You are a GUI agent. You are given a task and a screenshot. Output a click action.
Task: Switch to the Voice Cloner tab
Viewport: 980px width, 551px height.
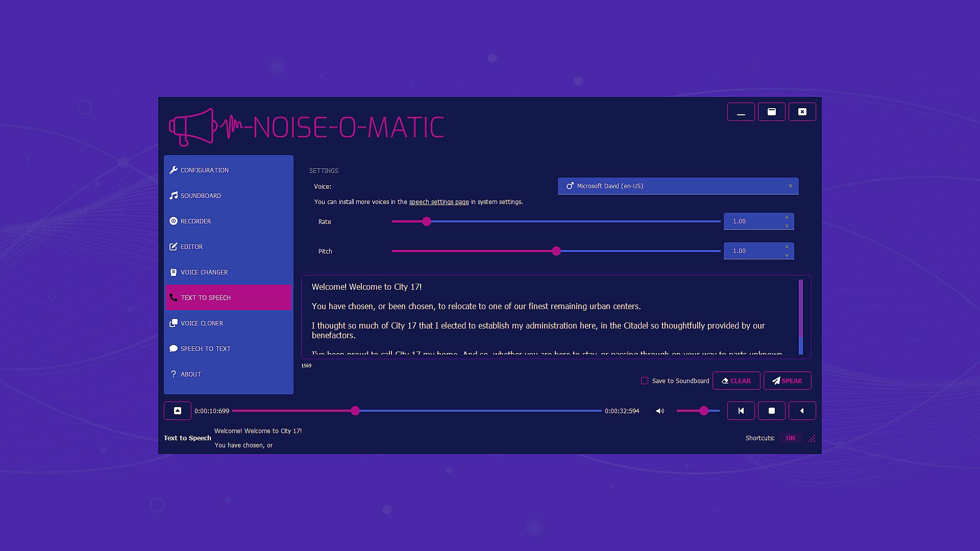click(202, 323)
